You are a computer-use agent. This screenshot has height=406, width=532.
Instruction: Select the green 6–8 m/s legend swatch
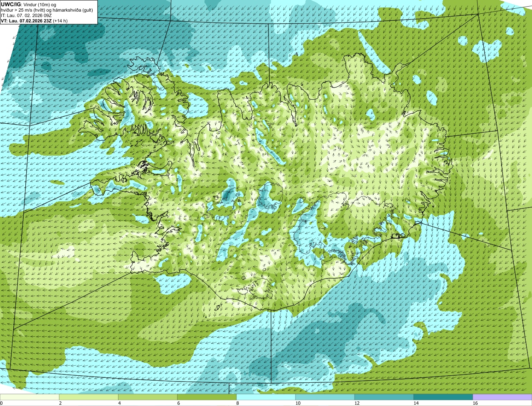pyautogui.click(x=207, y=397)
